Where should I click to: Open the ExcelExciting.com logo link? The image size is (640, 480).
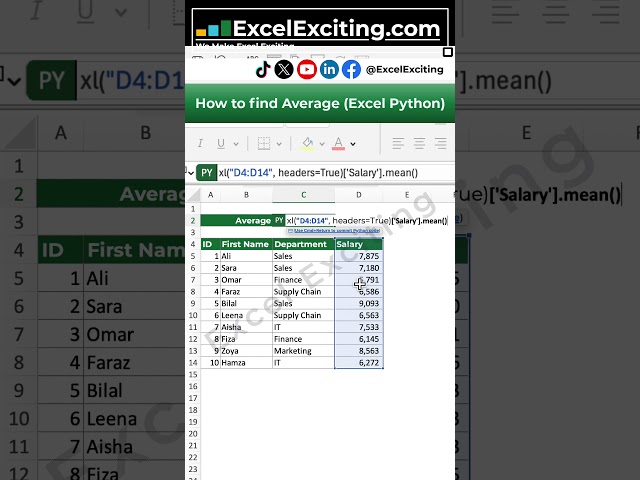(x=319, y=29)
